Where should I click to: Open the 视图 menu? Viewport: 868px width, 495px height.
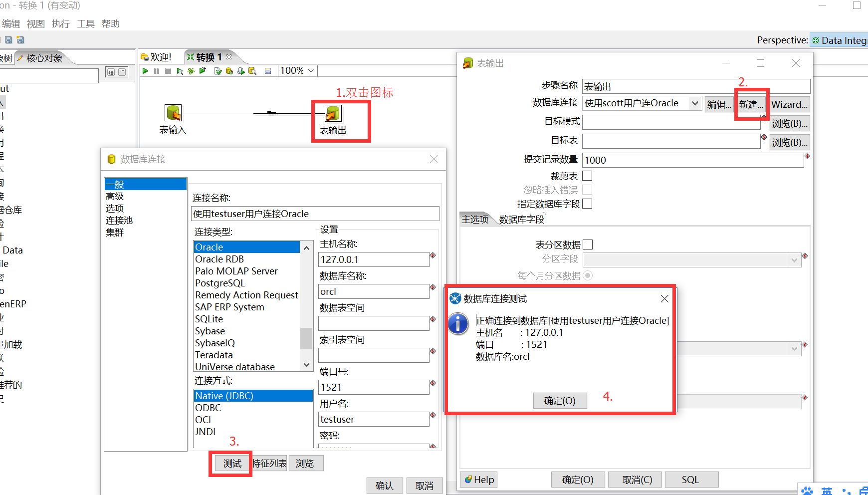coord(35,24)
